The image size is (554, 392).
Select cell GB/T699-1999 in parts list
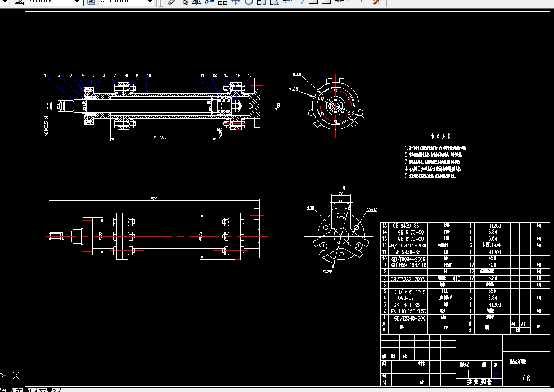(409, 292)
